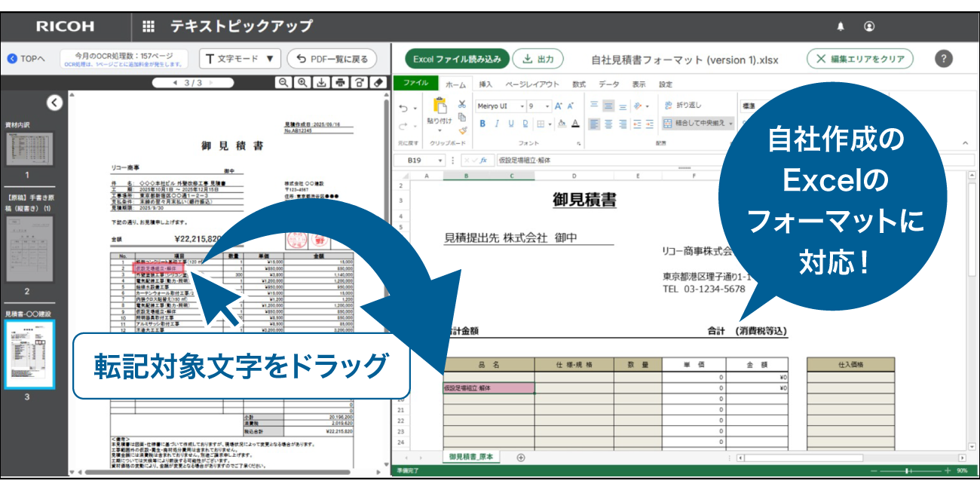Select the eraser tool in PDF toolbar
This screenshot has height=490, width=980.
(378, 83)
